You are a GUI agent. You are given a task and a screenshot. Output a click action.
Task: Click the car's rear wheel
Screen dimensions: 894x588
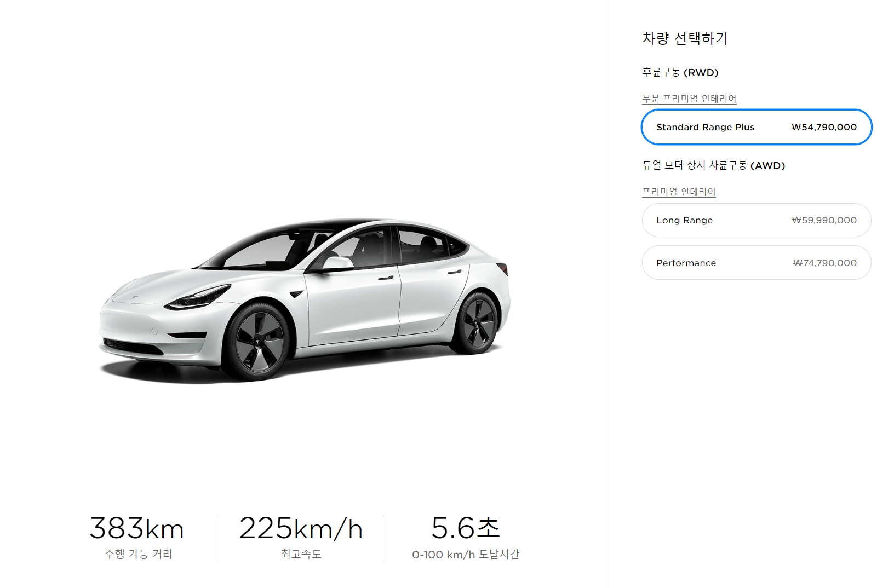pos(478,323)
